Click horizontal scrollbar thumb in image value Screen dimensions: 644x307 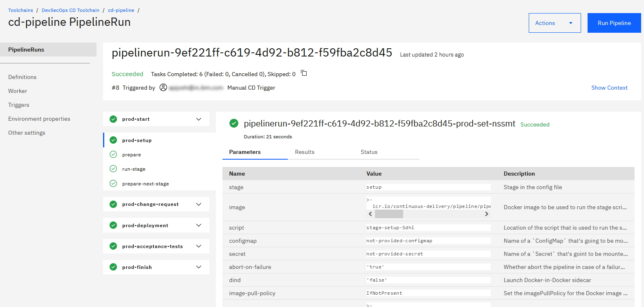coord(389,214)
